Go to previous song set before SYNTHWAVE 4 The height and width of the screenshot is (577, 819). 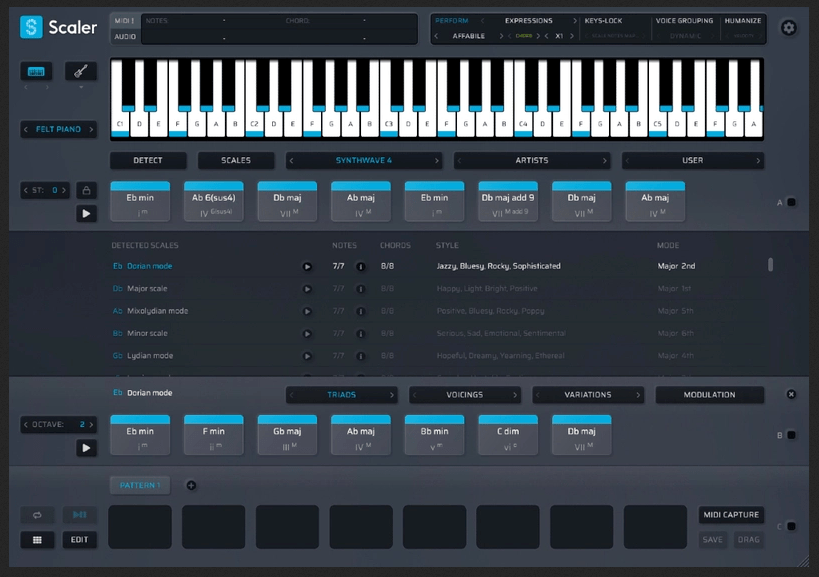click(291, 160)
